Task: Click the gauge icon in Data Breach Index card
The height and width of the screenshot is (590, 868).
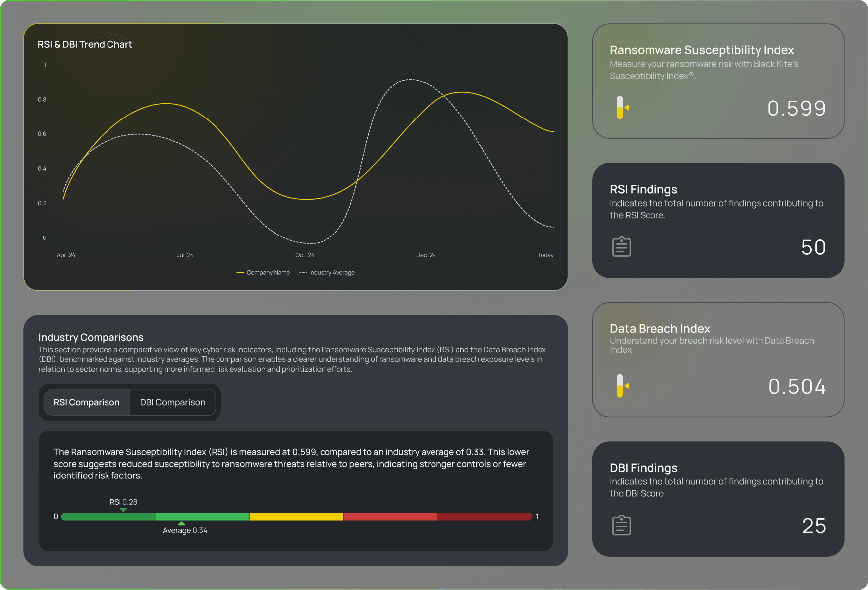Action: (622, 386)
